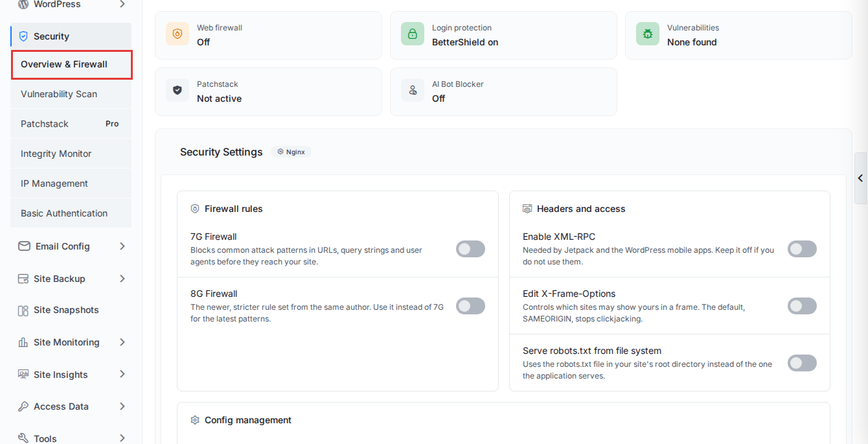Image resolution: width=868 pixels, height=444 pixels.
Task: Click the Patchstack shield check icon
Action: pyautogui.click(x=177, y=90)
